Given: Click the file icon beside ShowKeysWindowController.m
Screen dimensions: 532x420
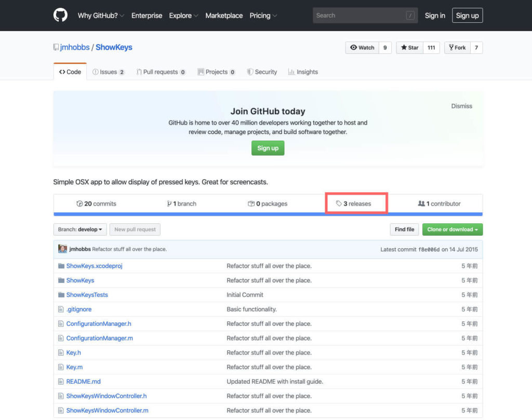Looking at the screenshot, I should 61,410.
